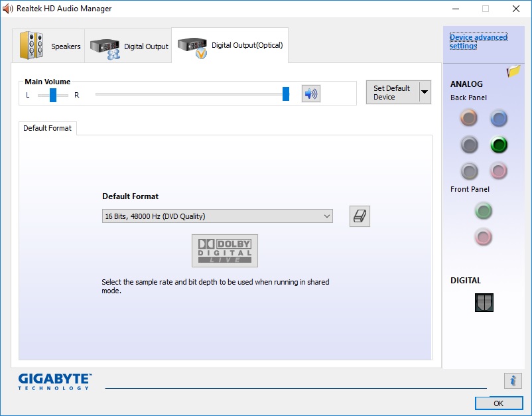Click the orange back panel jack

[x=469, y=118]
